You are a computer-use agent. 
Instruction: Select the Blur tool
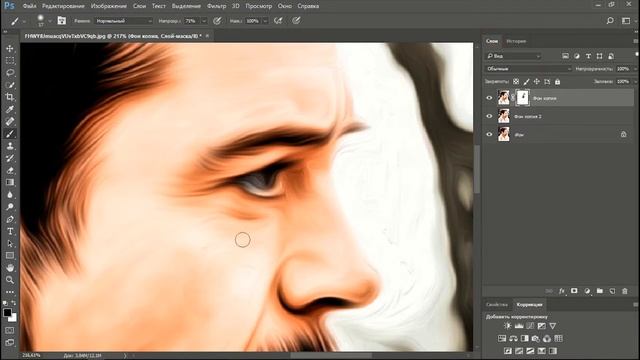tap(10, 195)
